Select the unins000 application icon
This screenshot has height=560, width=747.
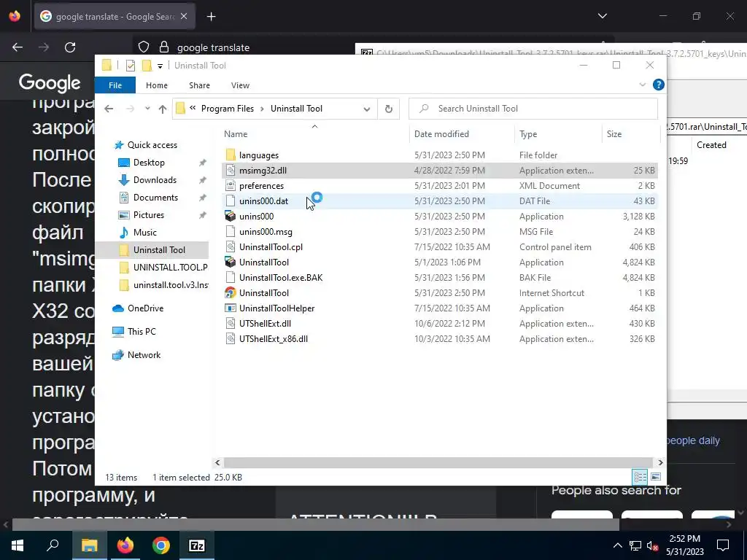(231, 216)
